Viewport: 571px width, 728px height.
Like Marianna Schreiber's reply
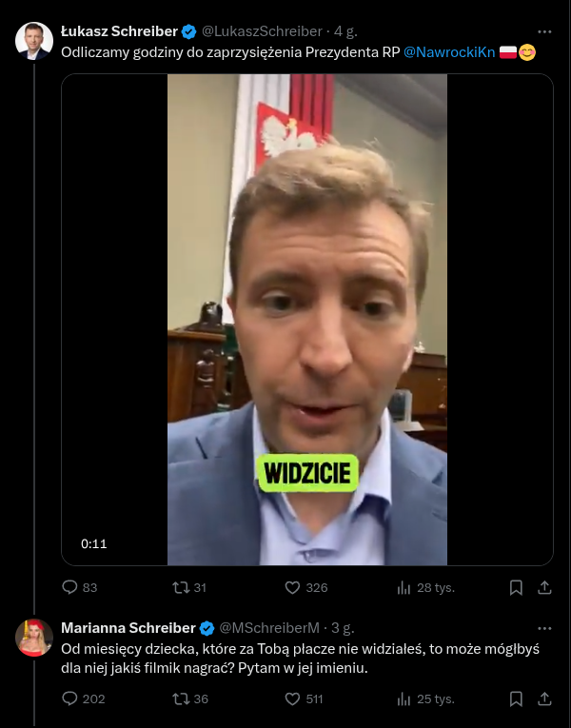tap(293, 699)
